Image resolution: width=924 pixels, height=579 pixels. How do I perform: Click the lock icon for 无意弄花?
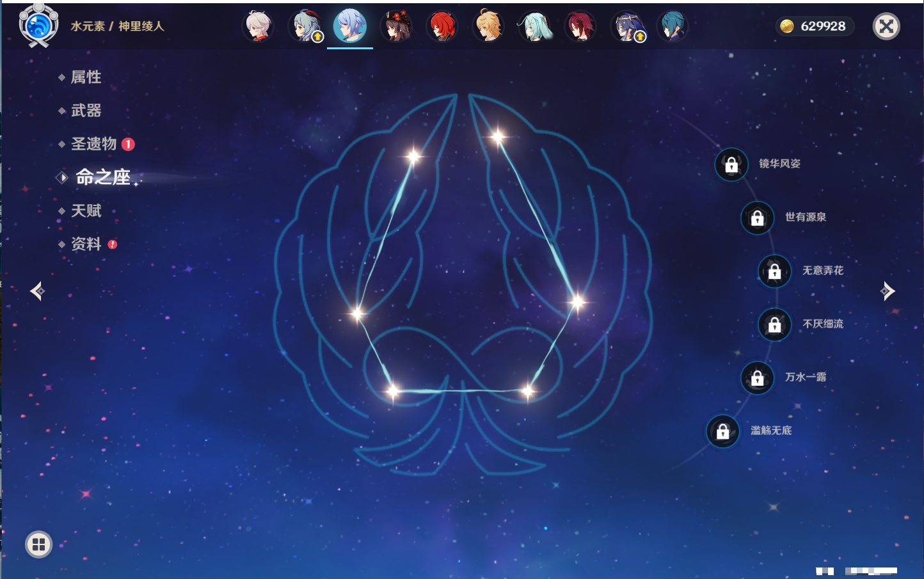[774, 271]
